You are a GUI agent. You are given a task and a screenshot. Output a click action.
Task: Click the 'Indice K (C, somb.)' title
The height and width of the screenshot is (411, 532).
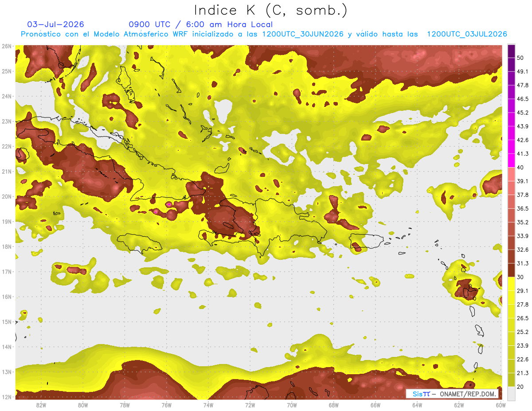point(270,10)
